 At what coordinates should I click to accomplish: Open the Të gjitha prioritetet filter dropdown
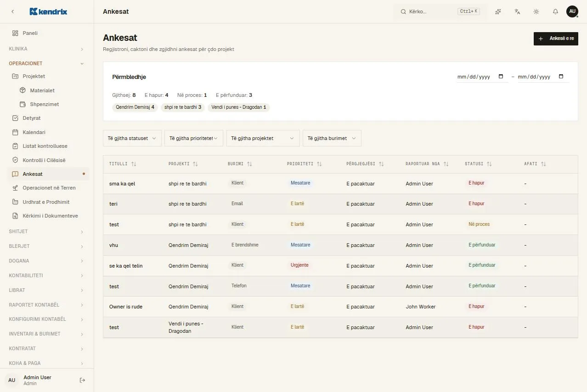[194, 138]
